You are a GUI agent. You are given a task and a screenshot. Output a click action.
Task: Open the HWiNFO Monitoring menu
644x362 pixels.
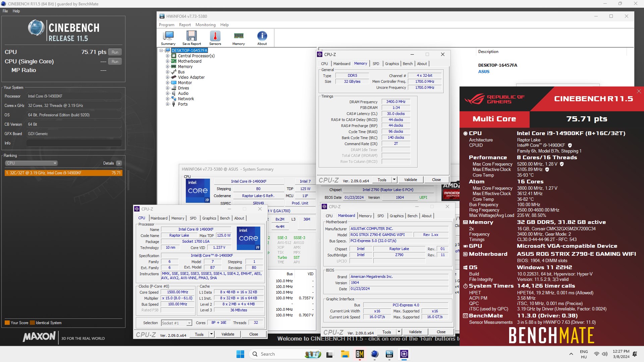206,25
